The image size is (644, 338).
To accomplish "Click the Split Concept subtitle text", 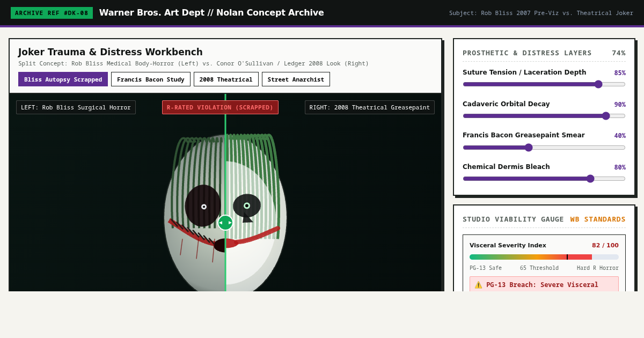I will (x=194, y=63).
